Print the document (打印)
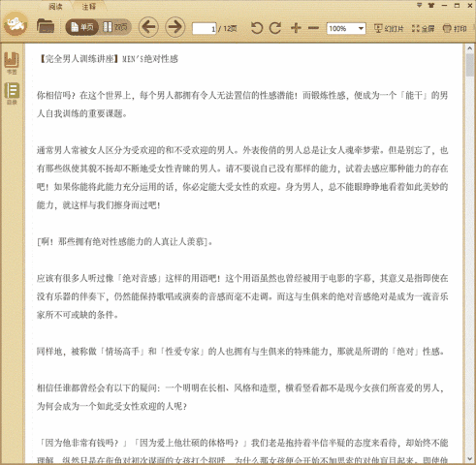Image resolution: width=476 pixels, height=465 pixels. pos(455,28)
